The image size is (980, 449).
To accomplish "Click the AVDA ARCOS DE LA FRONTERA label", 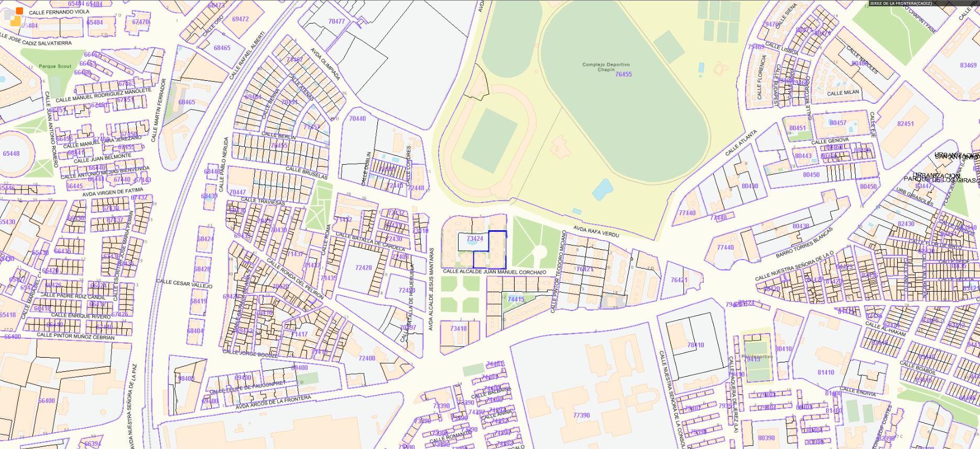I will (273, 402).
